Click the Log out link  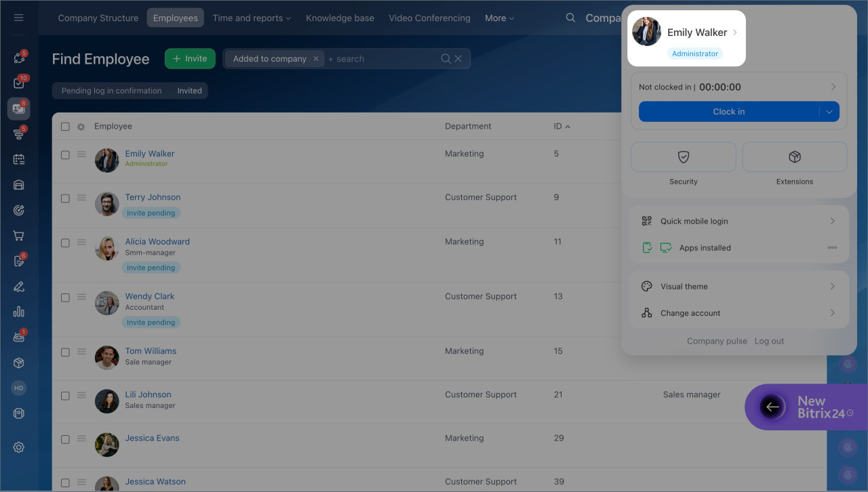pyautogui.click(x=769, y=342)
